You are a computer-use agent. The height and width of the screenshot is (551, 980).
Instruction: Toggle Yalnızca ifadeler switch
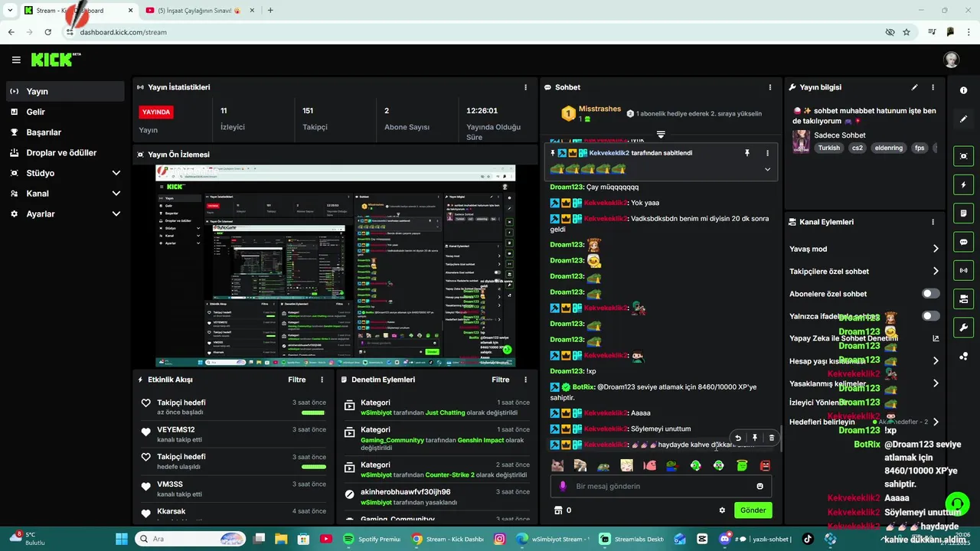pos(931,316)
